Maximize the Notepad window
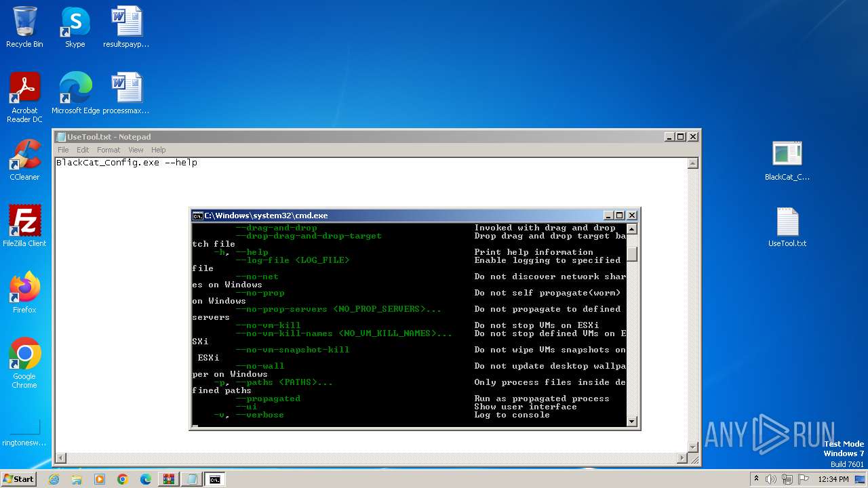This screenshot has width=868, height=488. [x=681, y=137]
